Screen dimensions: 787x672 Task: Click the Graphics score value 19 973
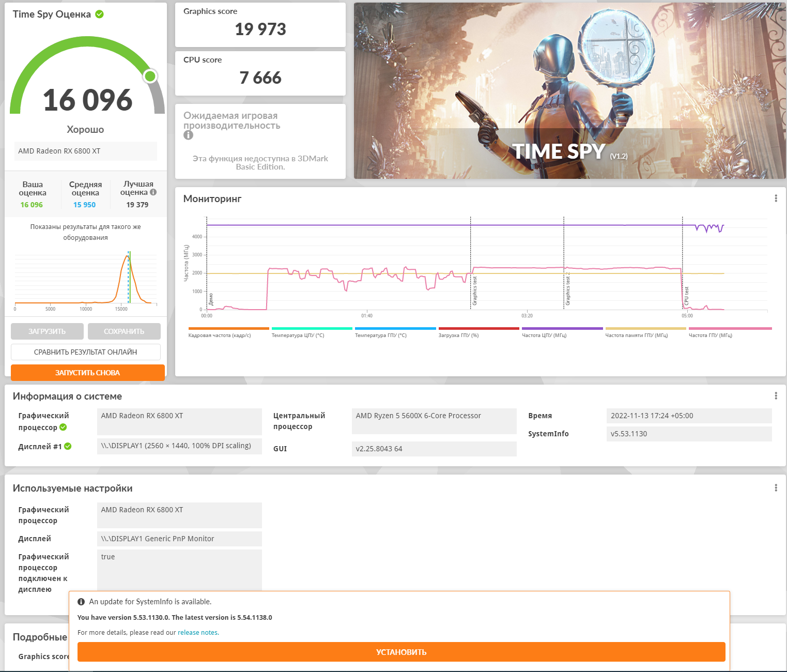(260, 29)
